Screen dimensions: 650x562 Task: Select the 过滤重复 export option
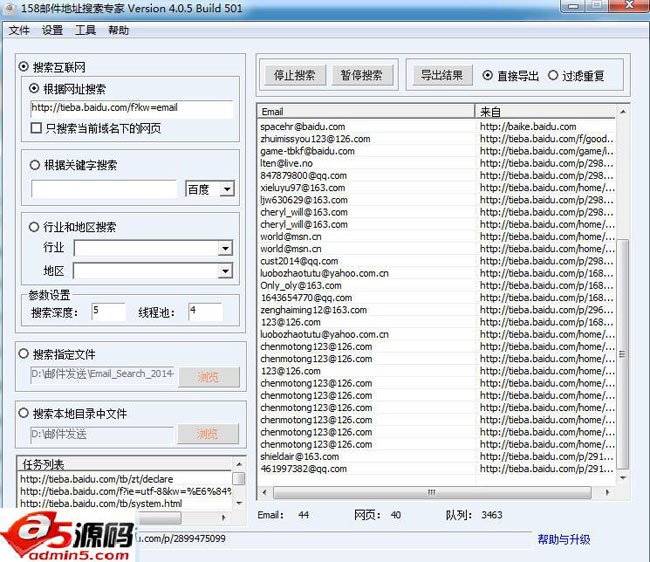tap(553, 75)
